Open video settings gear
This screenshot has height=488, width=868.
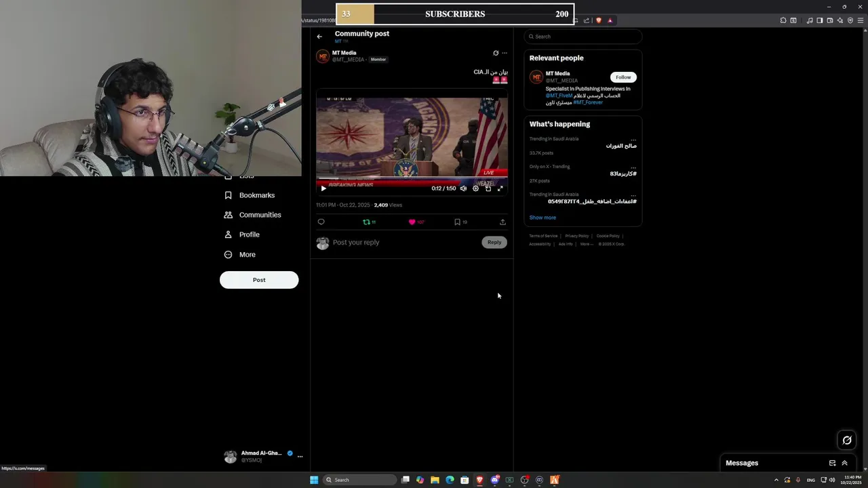[x=475, y=188]
